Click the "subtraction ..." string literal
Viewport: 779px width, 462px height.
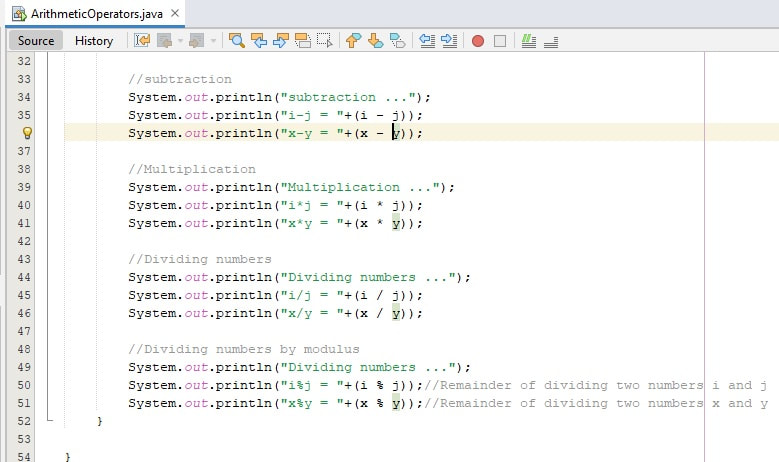(x=348, y=97)
